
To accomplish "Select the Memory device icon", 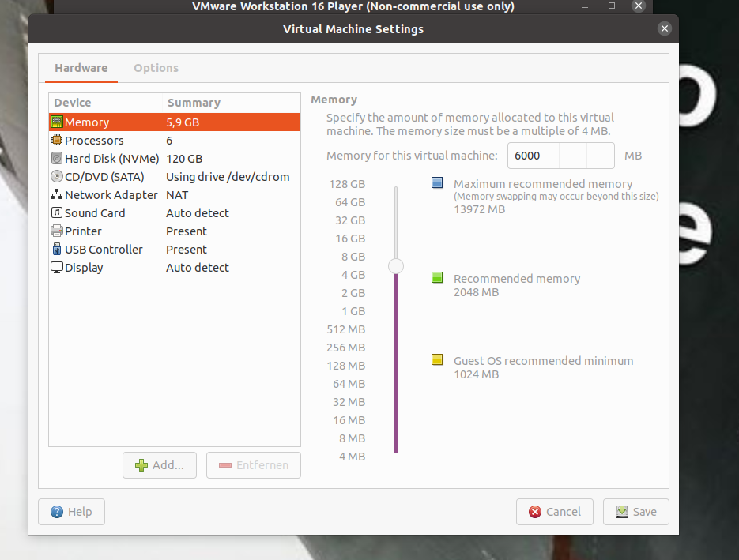I will pyautogui.click(x=57, y=122).
